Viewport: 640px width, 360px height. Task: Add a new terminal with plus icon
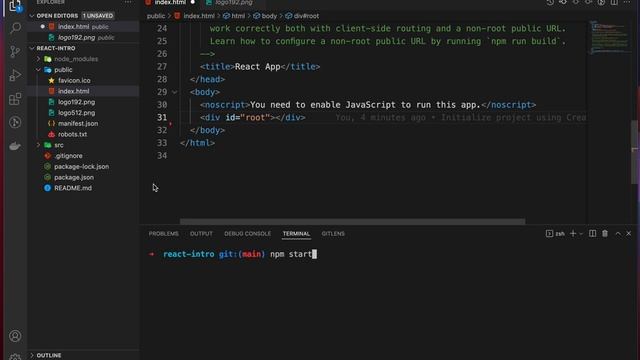tap(573, 233)
